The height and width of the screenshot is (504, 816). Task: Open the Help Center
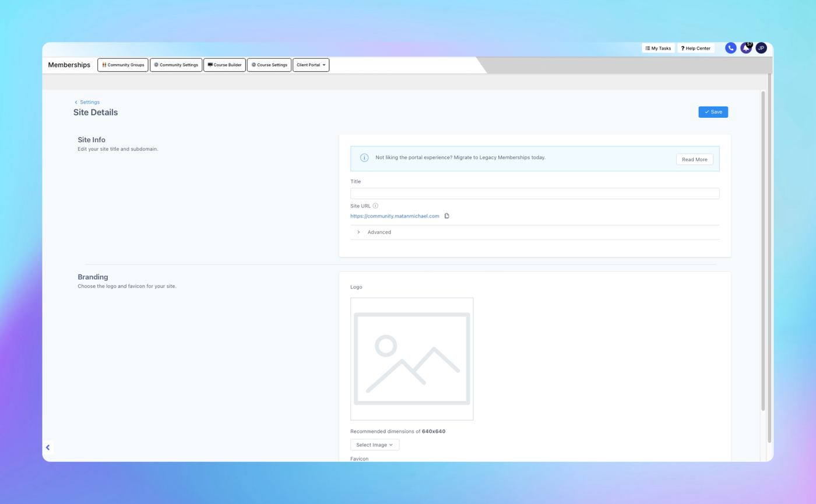pos(696,48)
